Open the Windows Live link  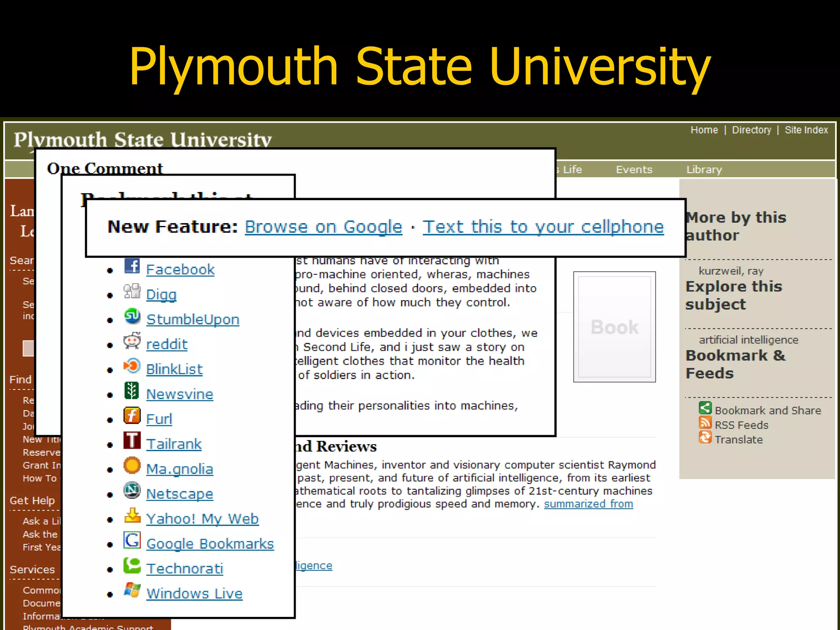(x=194, y=594)
